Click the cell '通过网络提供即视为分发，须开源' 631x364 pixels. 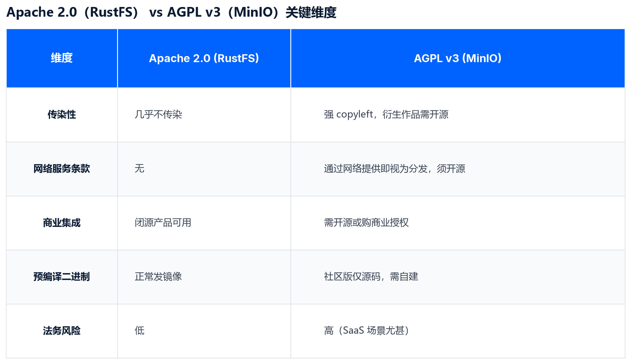(458, 169)
